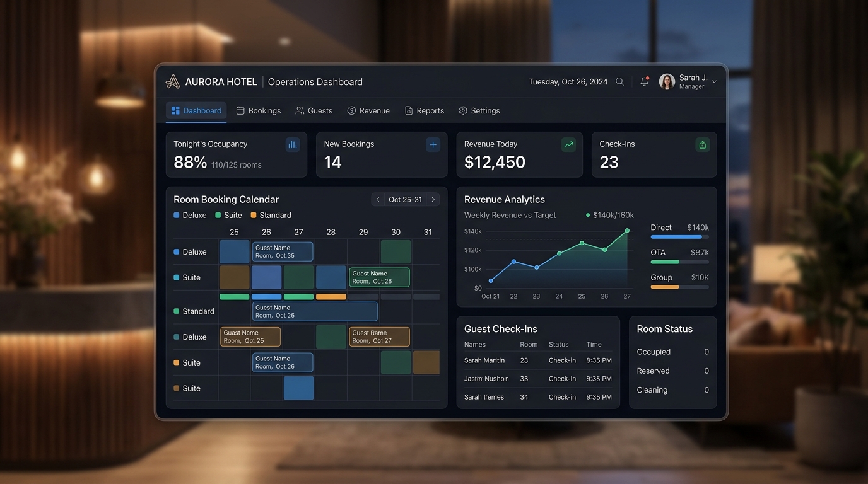Image resolution: width=868 pixels, height=484 pixels.
Task: Click the Oct 25–31 date range label
Action: click(x=406, y=199)
